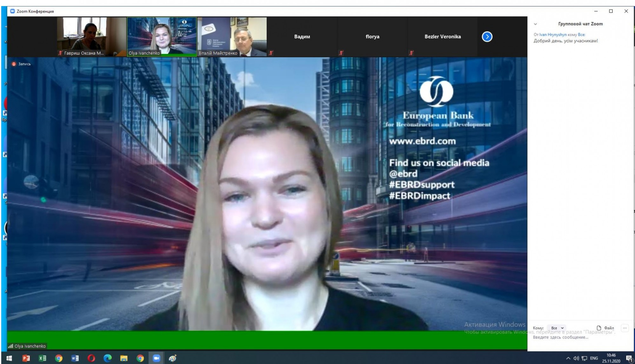Open volume control in system tray
This screenshot has height=364, width=635.
pyautogui.click(x=576, y=358)
